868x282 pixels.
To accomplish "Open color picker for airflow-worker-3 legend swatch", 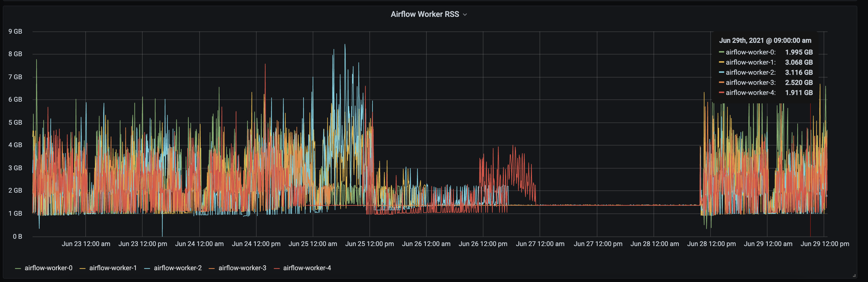I will [212, 269].
